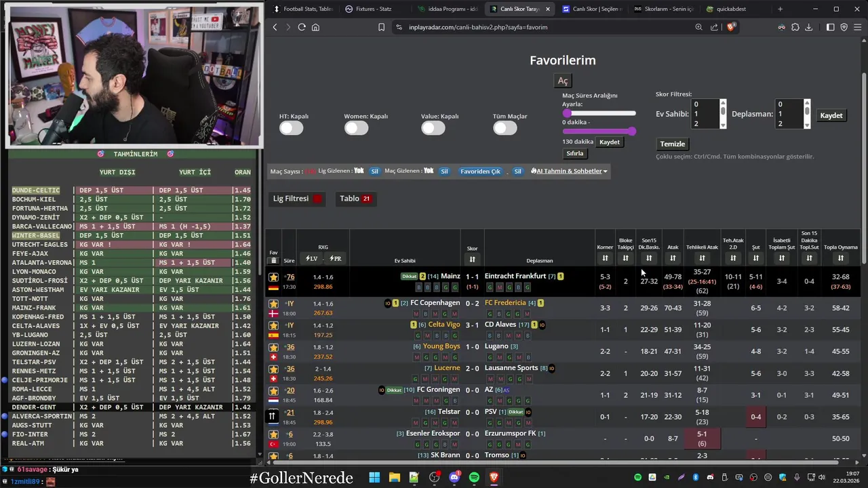The height and width of the screenshot is (488, 868).
Task: Switch to Football Stats tab
Action: [303, 9]
